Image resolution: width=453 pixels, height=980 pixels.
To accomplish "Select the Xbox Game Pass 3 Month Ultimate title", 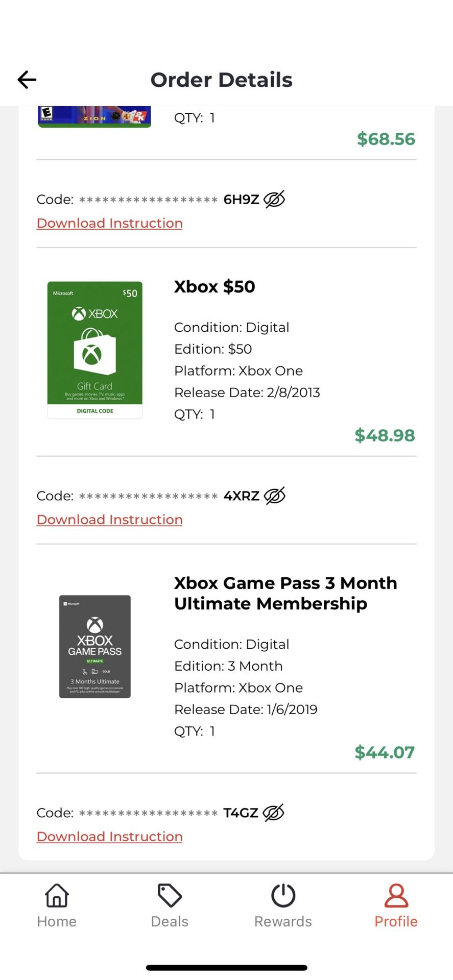I will [285, 593].
